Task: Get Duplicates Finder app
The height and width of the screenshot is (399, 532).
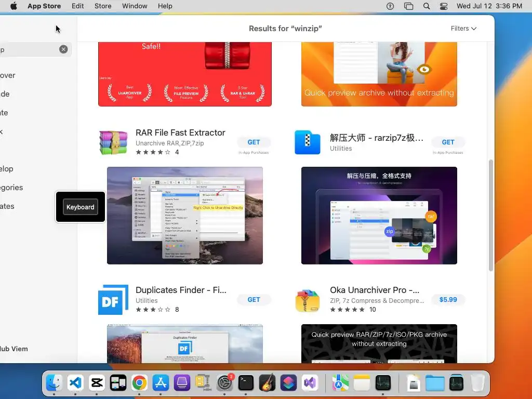Action: coord(254,300)
